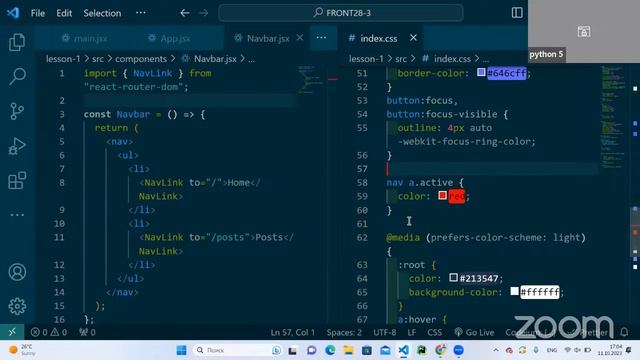This screenshot has height=360, width=640.
Task: Show hidden system tray icons
Action: (496, 350)
